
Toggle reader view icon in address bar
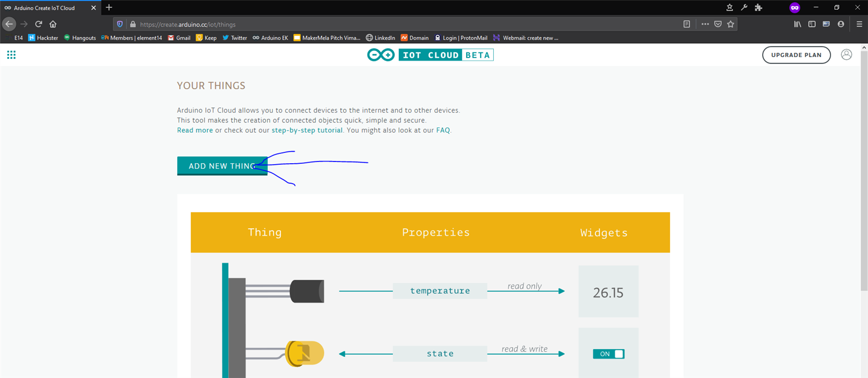tap(687, 24)
